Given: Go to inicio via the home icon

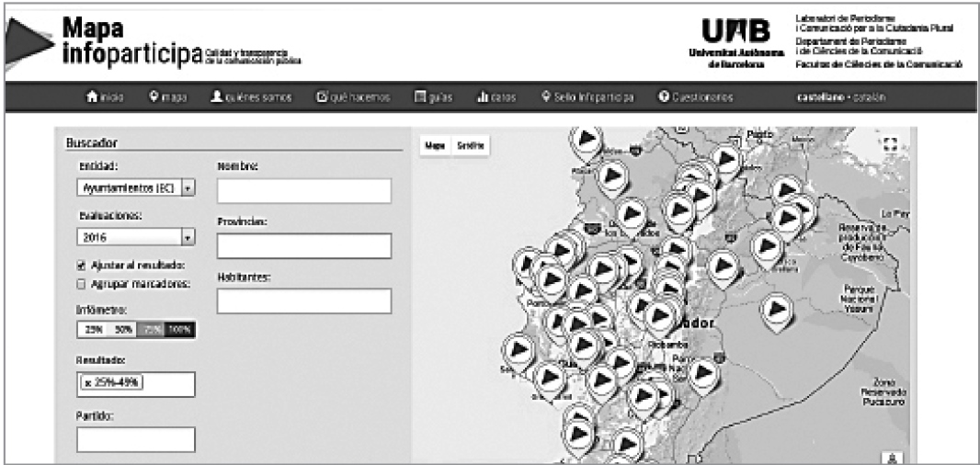Looking at the screenshot, I should click(x=92, y=96).
